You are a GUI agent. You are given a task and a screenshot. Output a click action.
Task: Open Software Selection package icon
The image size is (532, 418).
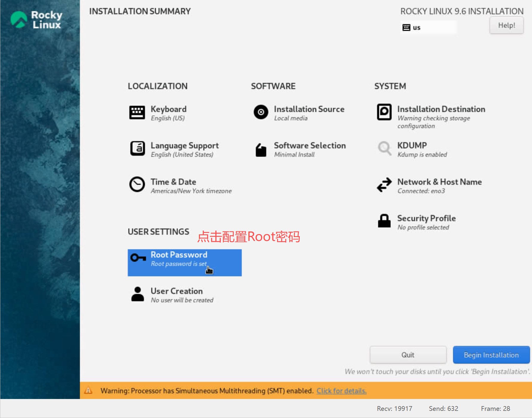(261, 150)
